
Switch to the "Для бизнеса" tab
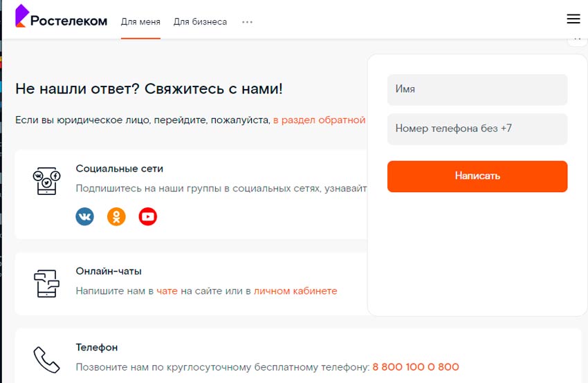(200, 22)
